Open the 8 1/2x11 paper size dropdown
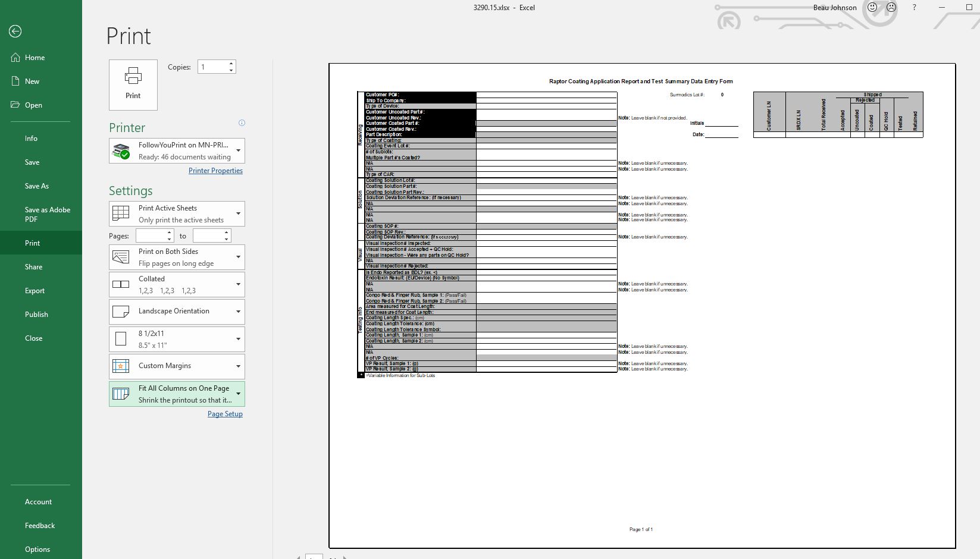980x559 pixels. (177, 340)
